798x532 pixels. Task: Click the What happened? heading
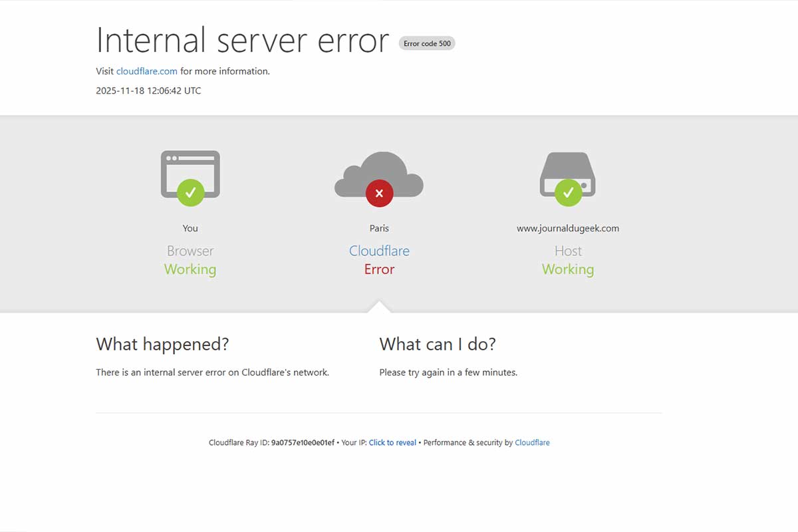click(162, 344)
